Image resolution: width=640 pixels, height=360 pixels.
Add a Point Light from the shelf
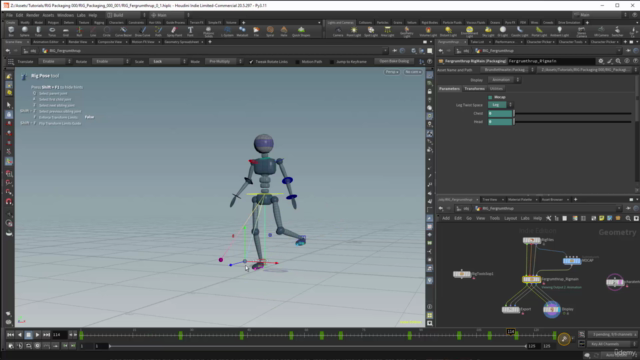[353, 31]
